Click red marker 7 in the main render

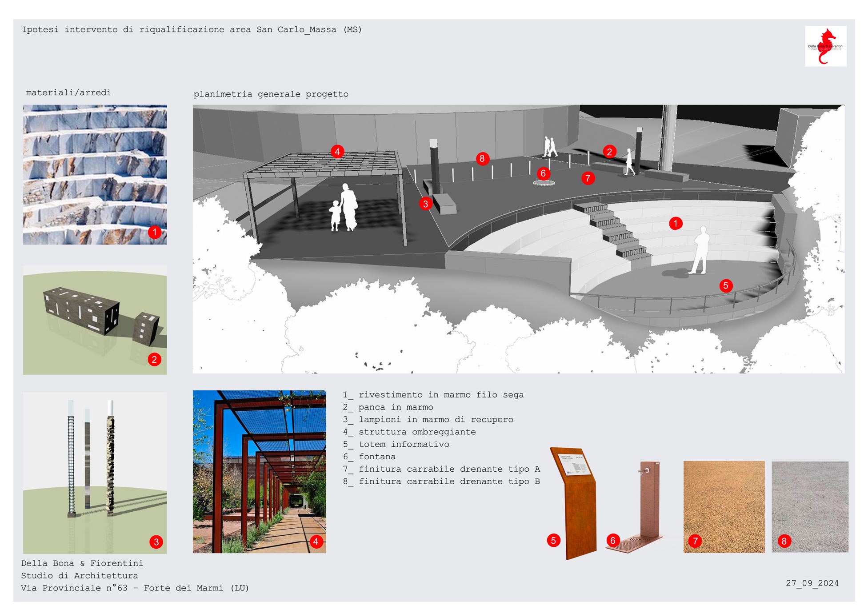[588, 178]
